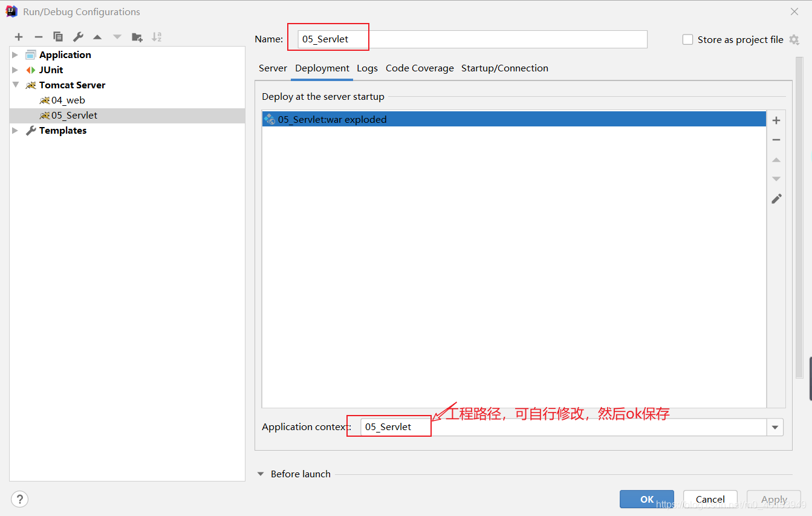812x516 pixels.
Task: Click IntelliJ logo in title bar
Action: pyautogui.click(x=11, y=11)
